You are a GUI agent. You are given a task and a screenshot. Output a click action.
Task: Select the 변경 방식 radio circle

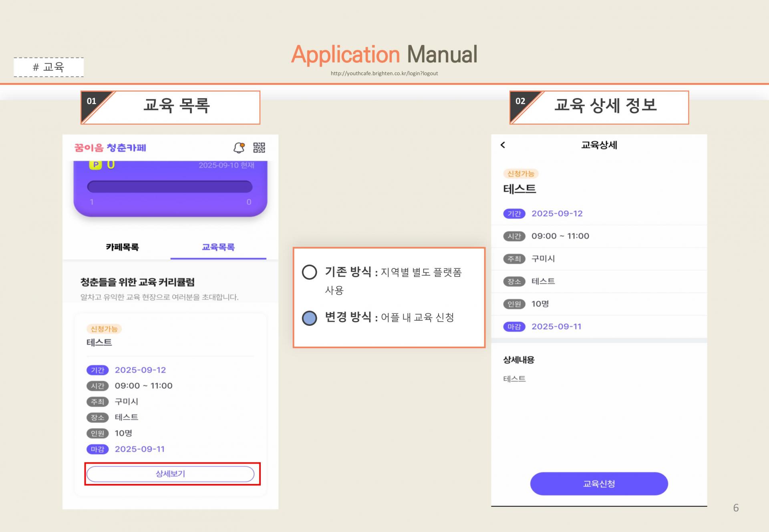coord(309,318)
